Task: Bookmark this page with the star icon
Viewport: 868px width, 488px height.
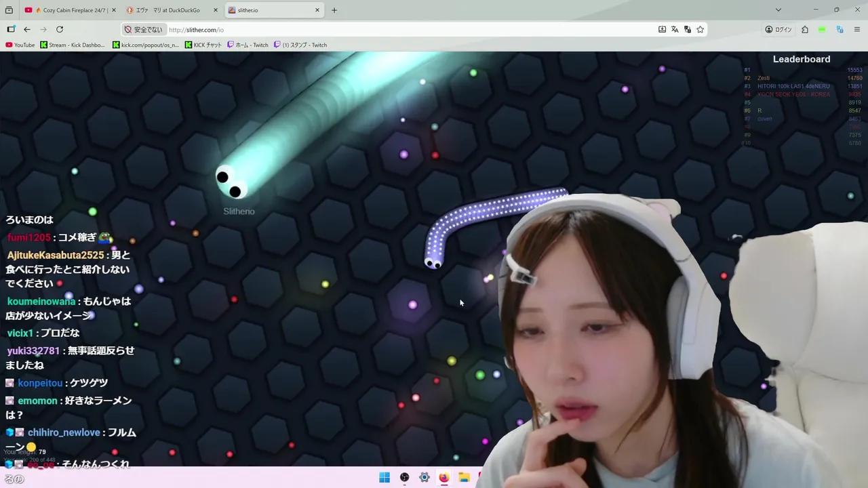Action: (701, 29)
